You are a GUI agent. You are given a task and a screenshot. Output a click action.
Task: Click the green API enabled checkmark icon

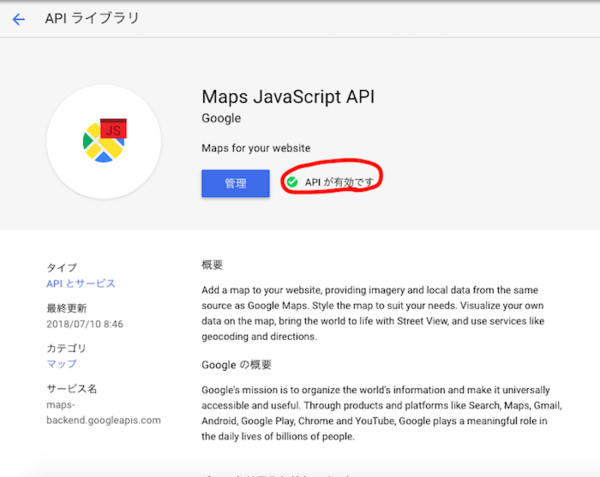292,182
